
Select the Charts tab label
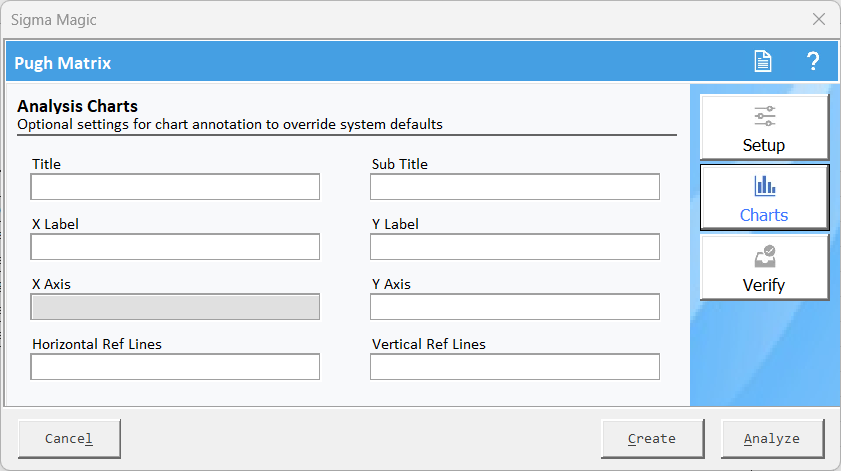coord(764,215)
